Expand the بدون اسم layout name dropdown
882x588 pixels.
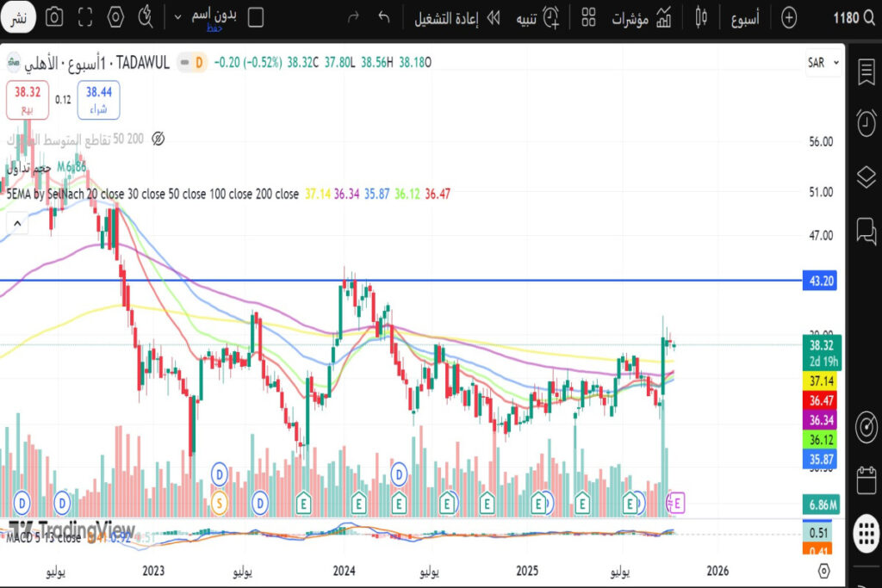[x=177, y=17]
